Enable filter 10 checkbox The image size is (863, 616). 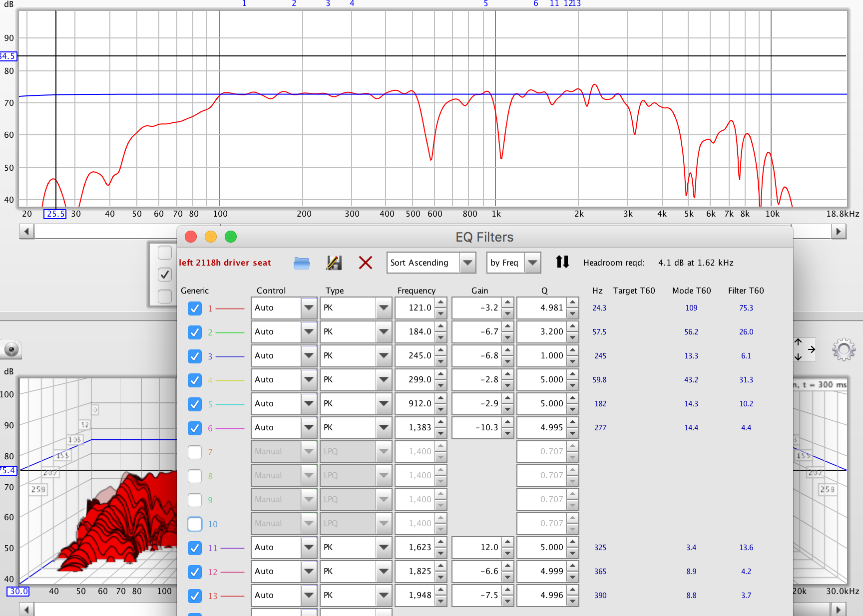click(195, 524)
